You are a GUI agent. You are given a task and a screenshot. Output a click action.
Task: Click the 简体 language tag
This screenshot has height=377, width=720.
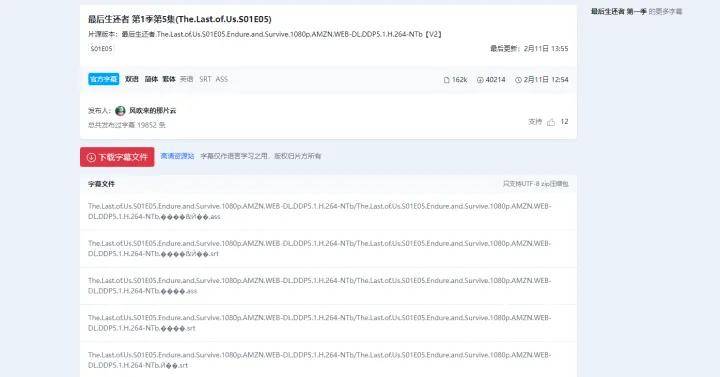tap(151, 79)
